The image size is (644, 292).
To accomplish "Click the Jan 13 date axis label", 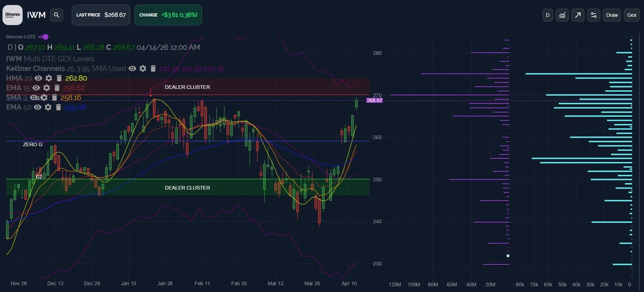I will (x=128, y=283).
